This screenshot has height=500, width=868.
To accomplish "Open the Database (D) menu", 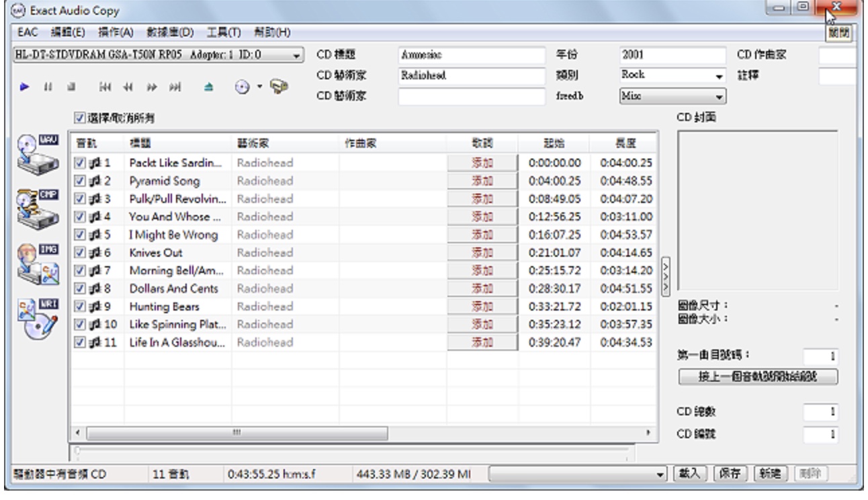I will pyautogui.click(x=171, y=32).
